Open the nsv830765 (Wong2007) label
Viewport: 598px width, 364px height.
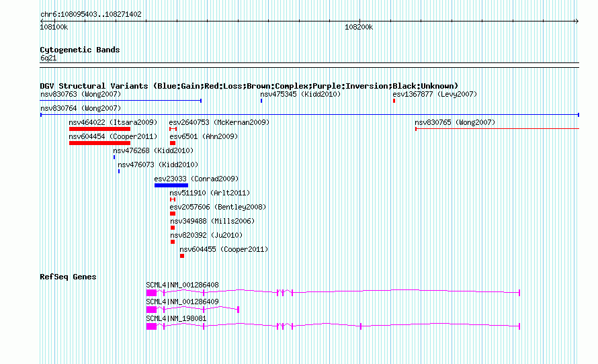pyautogui.click(x=455, y=122)
